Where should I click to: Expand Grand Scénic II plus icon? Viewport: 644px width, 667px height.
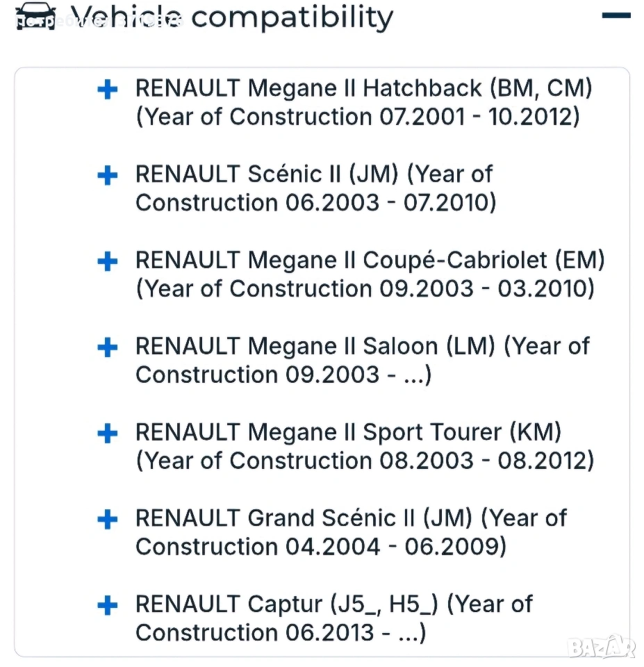point(107,519)
